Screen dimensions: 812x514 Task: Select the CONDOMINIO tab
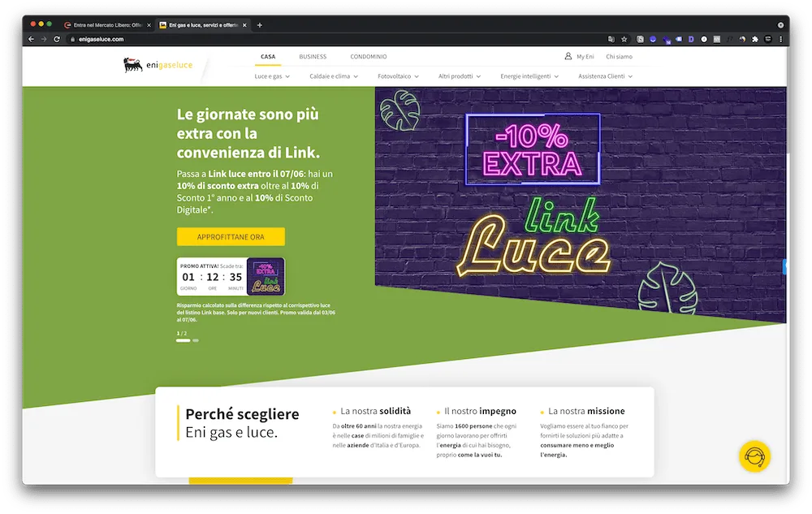pos(368,56)
